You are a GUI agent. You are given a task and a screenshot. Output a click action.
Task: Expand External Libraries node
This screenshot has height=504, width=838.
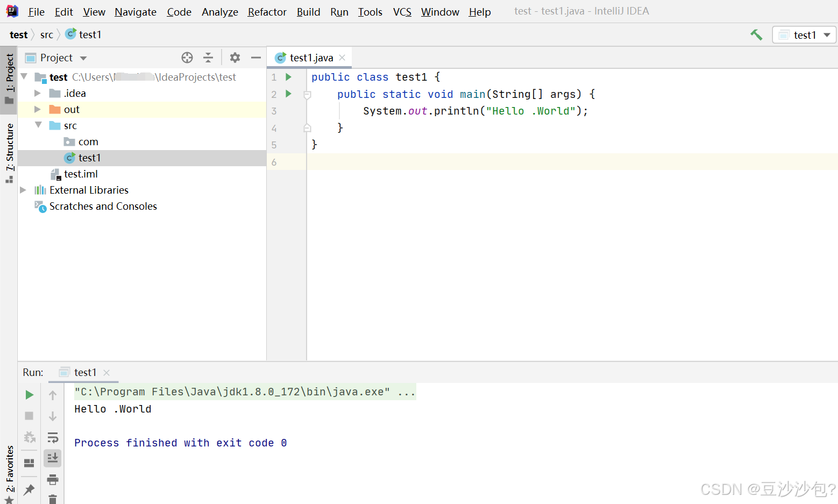click(x=23, y=190)
